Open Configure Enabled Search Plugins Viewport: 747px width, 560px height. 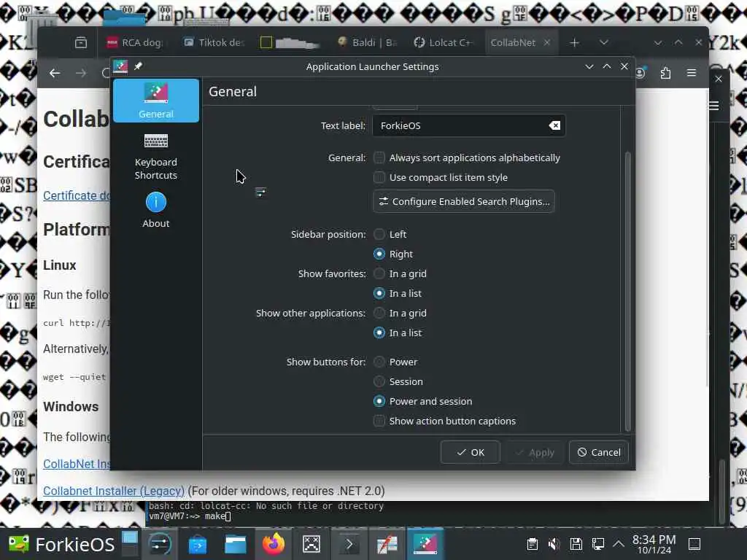(464, 201)
